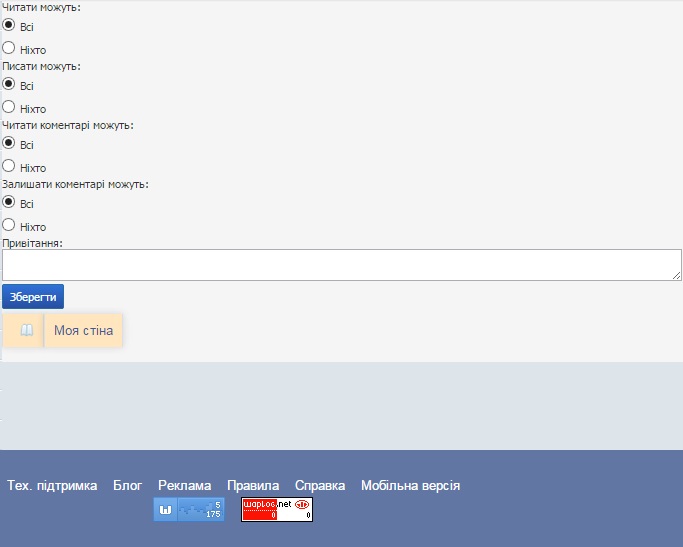Set Читати коментарі можуть to Ніхто

point(9,166)
